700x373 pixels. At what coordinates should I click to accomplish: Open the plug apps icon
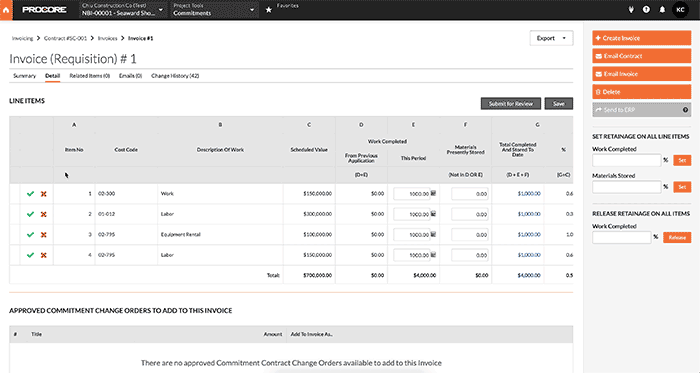(x=631, y=9)
